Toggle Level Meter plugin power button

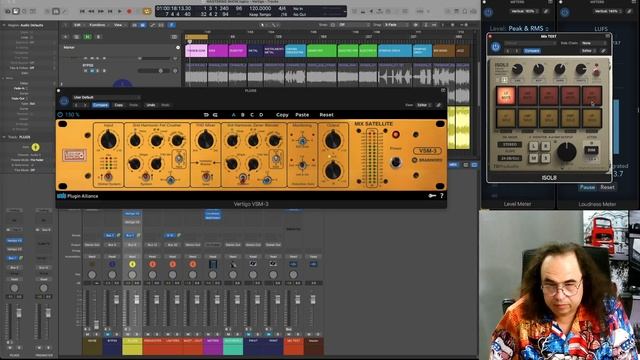coord(488,12)
